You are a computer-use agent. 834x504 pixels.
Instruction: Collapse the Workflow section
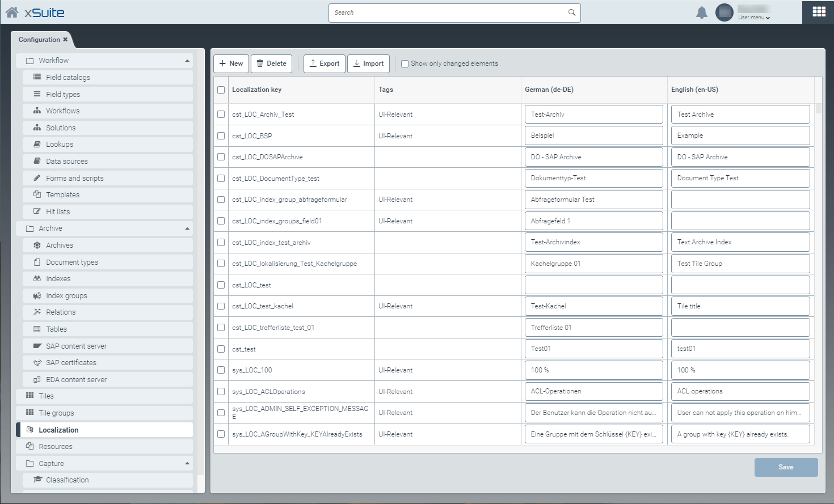(x=187, y=61)
